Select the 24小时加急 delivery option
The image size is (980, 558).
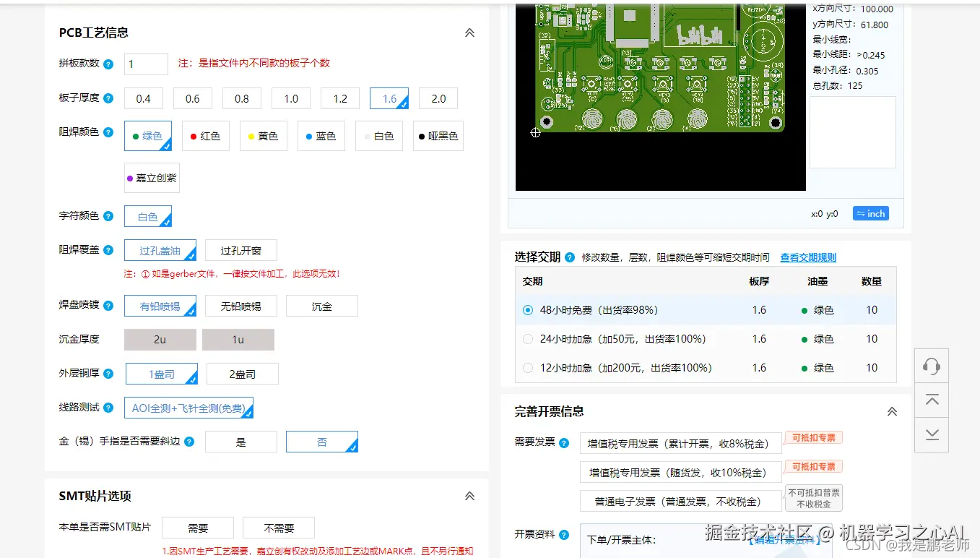tap(527, 339)
